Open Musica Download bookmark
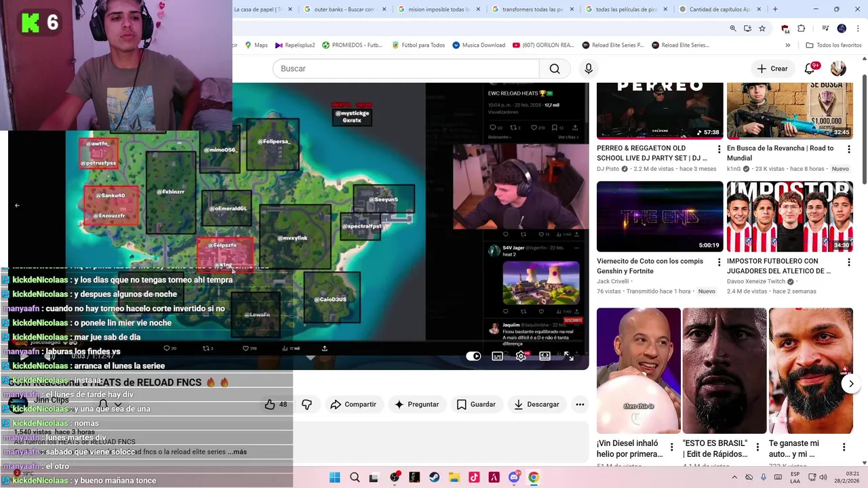This screenshot has height=488, width=868. [x=478, y=45]
